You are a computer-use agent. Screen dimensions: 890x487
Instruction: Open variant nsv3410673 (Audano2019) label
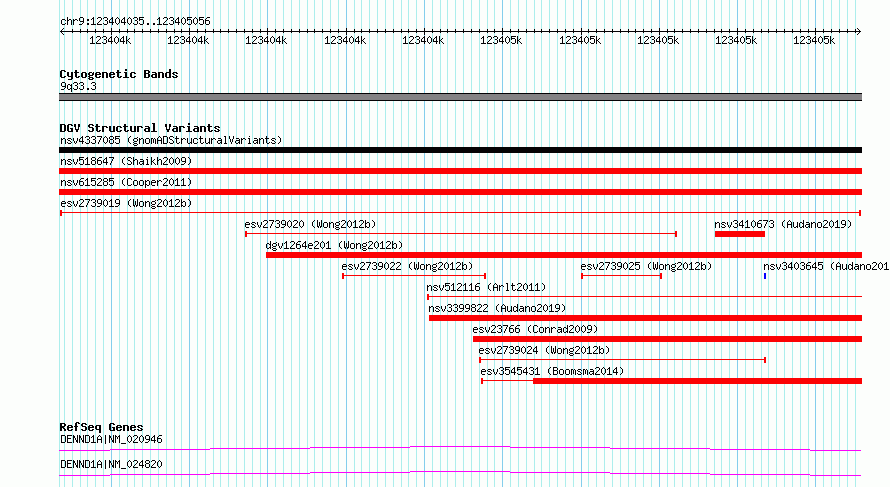click(x=783, y=224)
